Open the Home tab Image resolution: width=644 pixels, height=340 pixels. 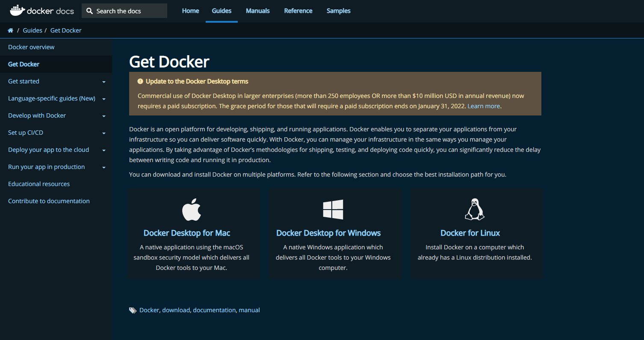pyautogui.click(x=190, y=11)
